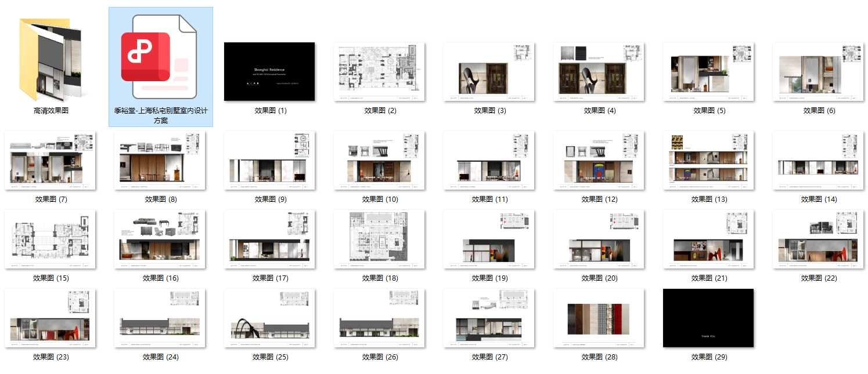The height and width of the screenshot is (374, 868).
Task: Select thumbnail 效果图 (25) with arch sculpture
Action: [269, 318]
